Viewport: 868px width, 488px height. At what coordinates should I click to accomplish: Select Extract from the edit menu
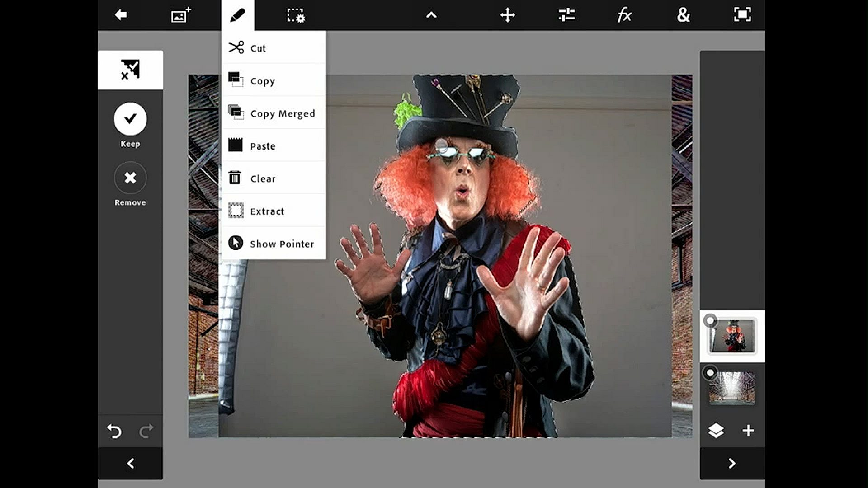click(x=274, y=211)
